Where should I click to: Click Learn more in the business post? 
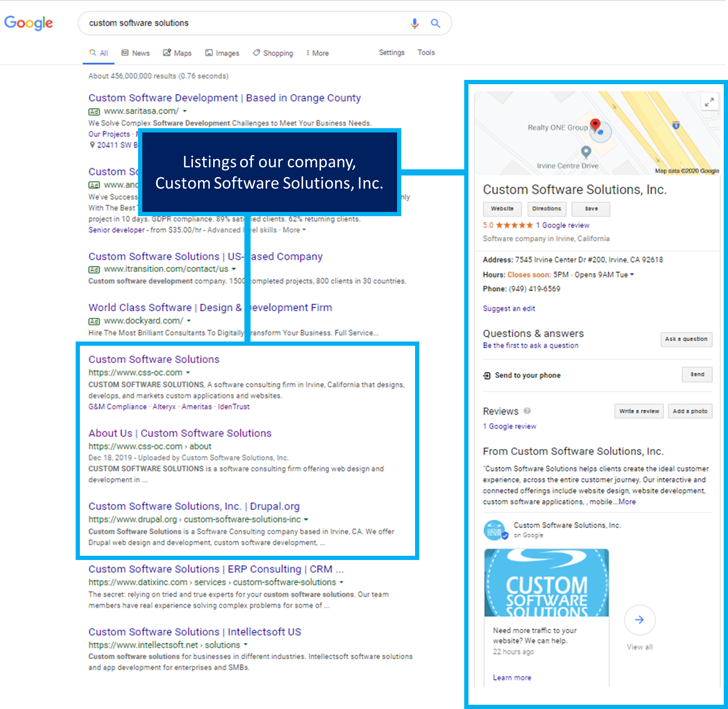click(x=512, y=678)
